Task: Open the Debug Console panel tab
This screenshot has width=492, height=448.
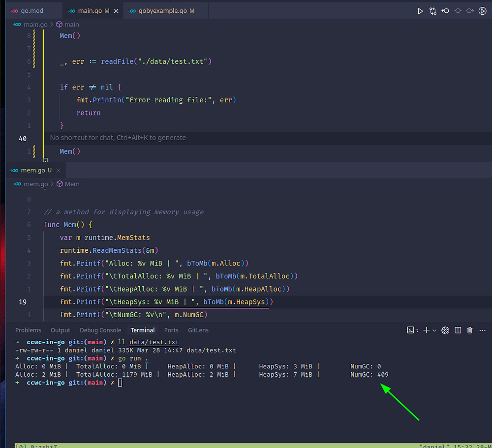Action: [x=100, y=330]
